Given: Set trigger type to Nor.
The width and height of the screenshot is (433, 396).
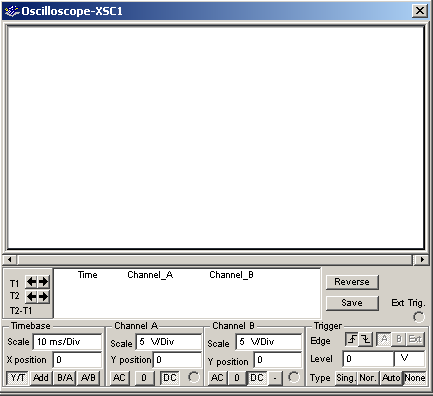Looking at the screenshot, I should (368, 378).
